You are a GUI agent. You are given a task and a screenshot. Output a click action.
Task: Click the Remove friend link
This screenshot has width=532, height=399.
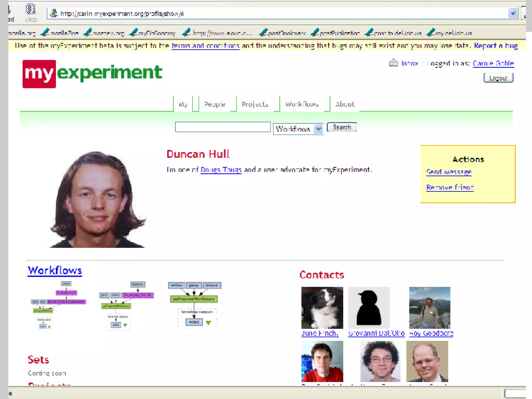pos(450,187)
